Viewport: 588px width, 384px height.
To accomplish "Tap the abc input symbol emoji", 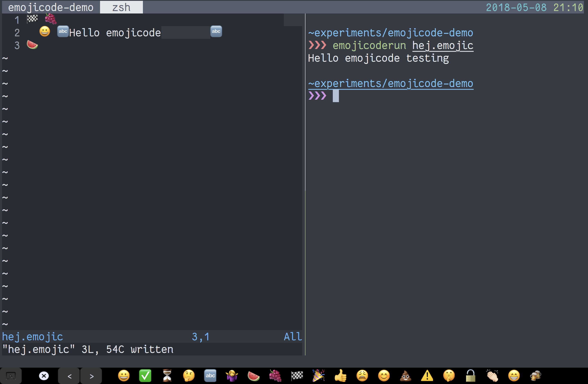I will coord(210,376).
